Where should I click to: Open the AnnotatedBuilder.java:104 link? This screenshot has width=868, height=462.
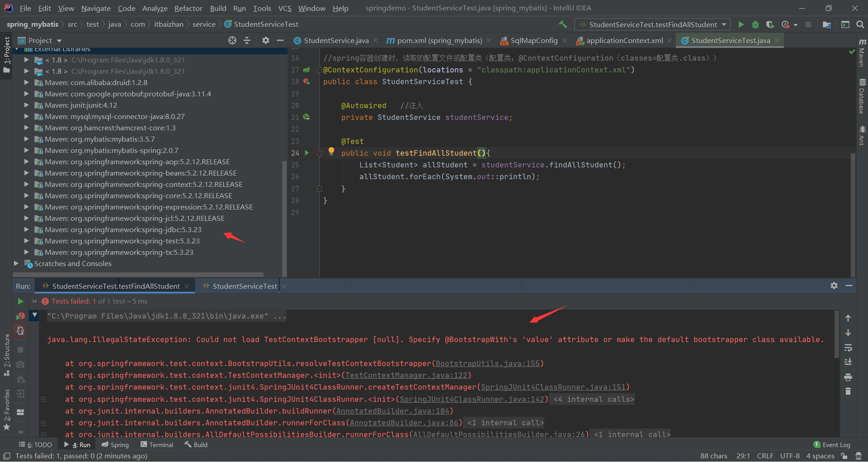point(393,411)
